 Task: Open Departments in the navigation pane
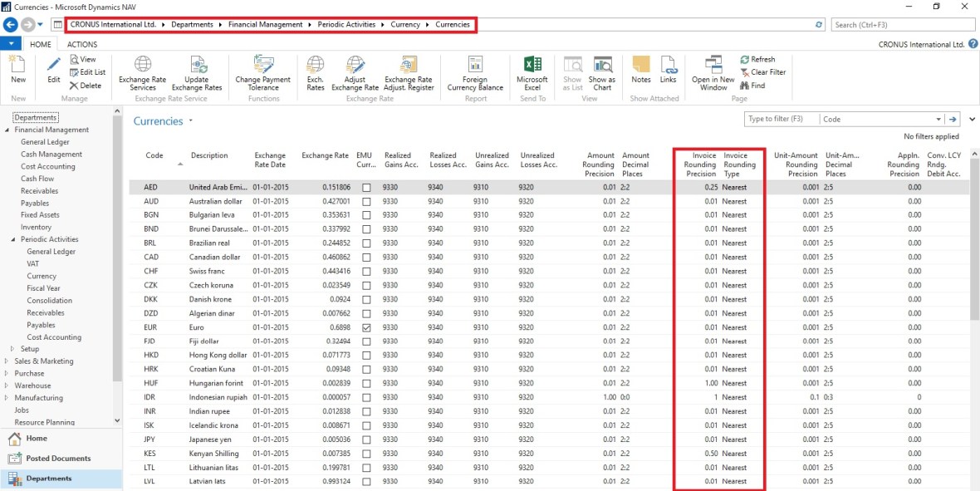tap(49, 479)
